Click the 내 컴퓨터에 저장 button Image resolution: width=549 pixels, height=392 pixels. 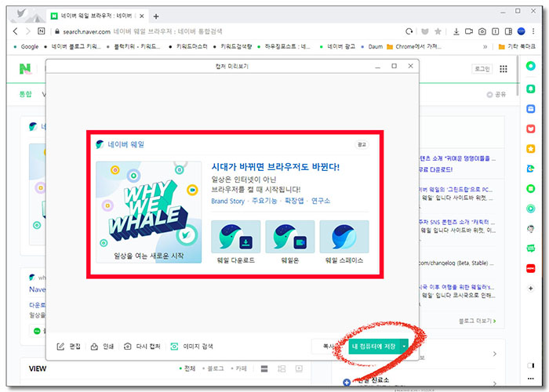tap(374, 347)
